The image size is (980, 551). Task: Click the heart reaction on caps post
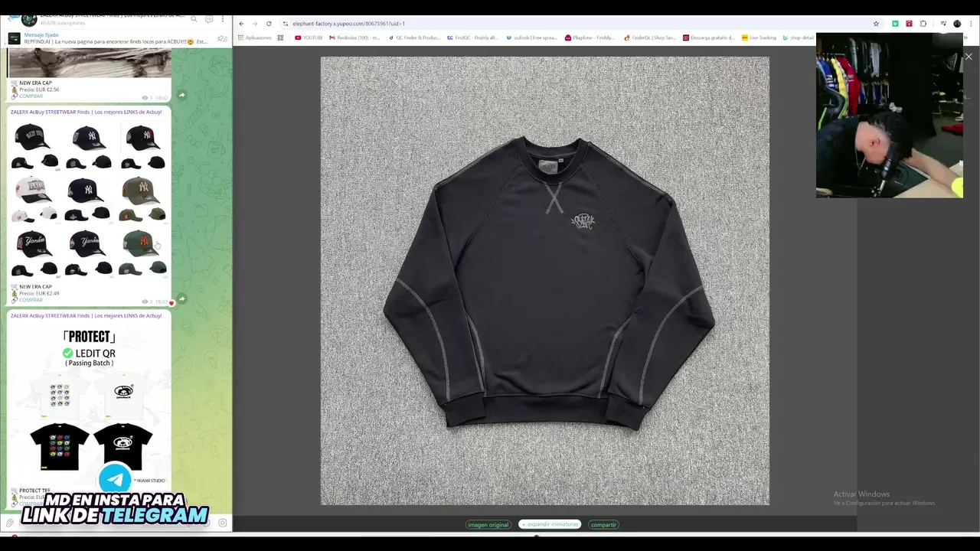point(171,303)
